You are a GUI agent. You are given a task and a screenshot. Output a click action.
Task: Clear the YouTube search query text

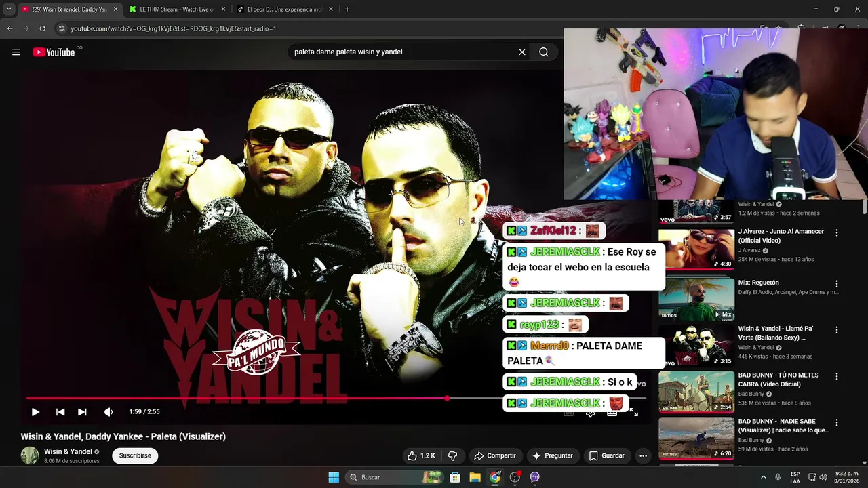click(522, 52)
